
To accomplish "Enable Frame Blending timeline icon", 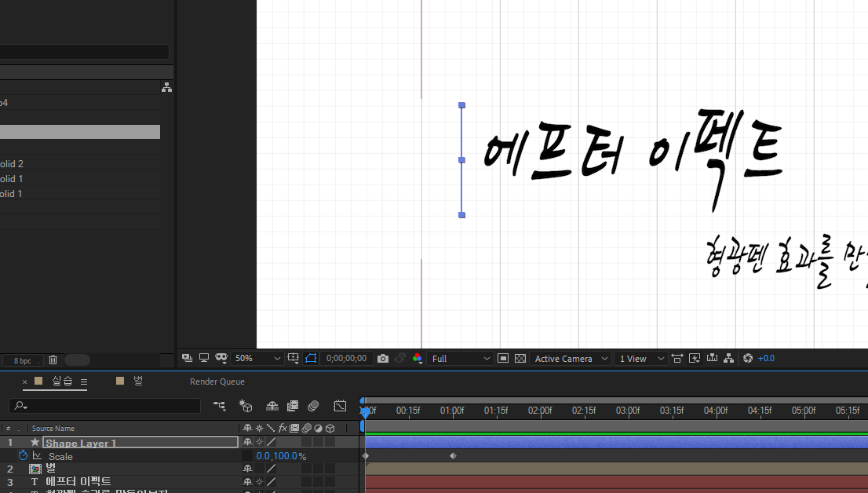I will pos(292,406).
